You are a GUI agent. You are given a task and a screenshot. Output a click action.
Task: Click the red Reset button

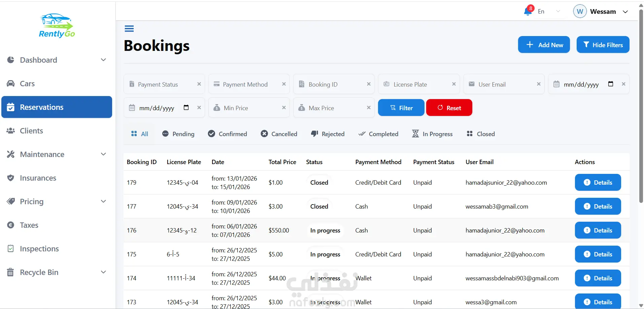click(x=449, y=108)
